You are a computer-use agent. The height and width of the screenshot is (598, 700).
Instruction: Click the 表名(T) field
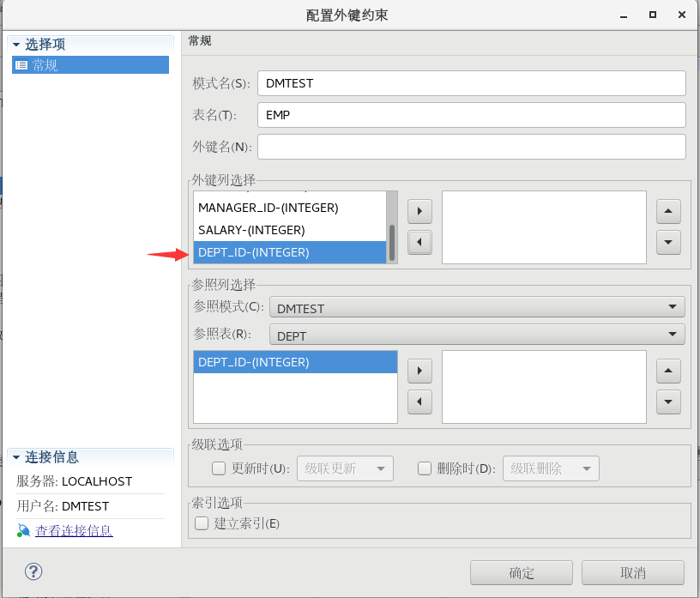point(472,115)
